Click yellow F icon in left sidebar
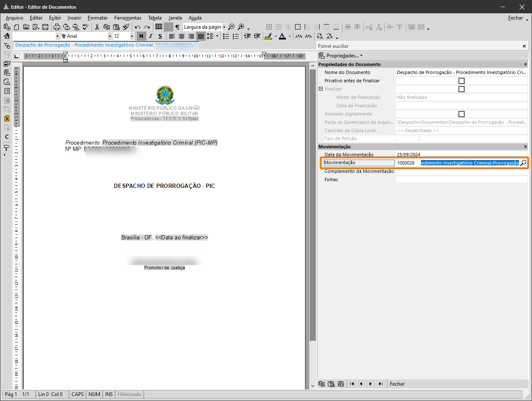Image resolution: width=532 pixels, height=401 pixels. [x=7, y=118]
